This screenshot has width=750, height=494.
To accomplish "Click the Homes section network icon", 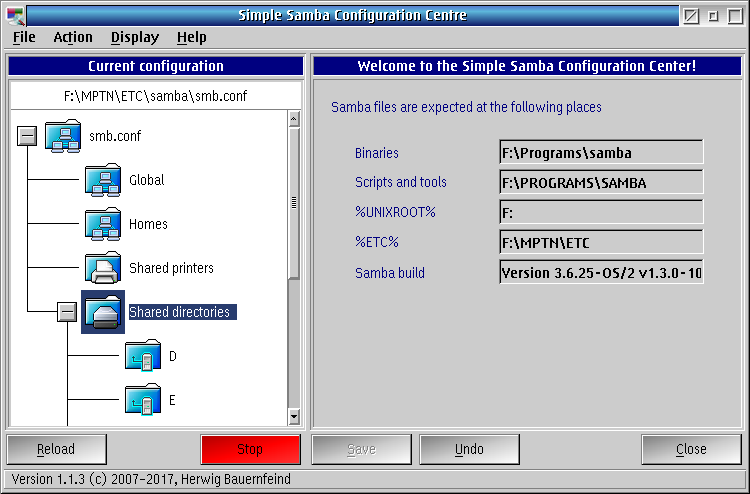I will coord(103,224).
